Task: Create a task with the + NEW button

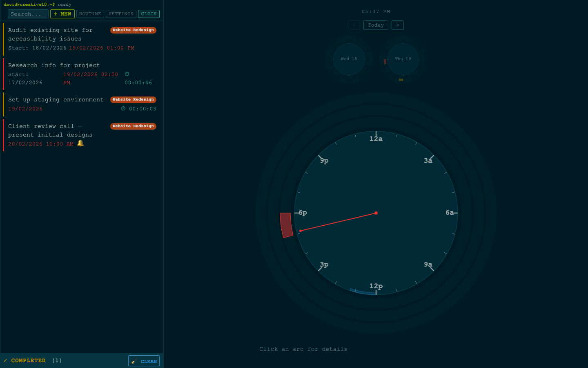Action: pos(62,13)
